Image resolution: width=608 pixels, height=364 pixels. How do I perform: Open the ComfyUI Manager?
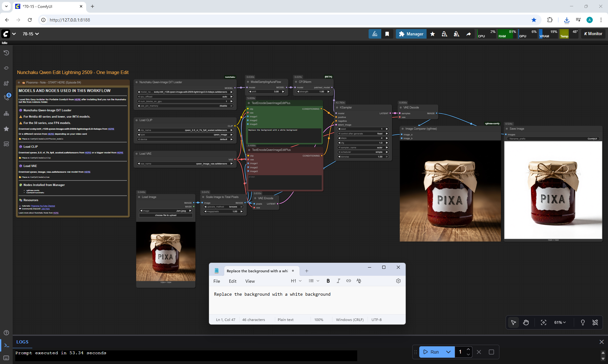tap(411, 34)
